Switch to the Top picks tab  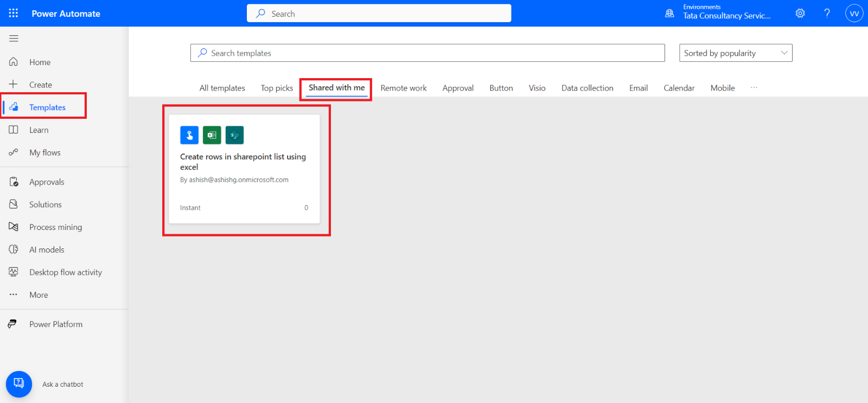(277, 88)
